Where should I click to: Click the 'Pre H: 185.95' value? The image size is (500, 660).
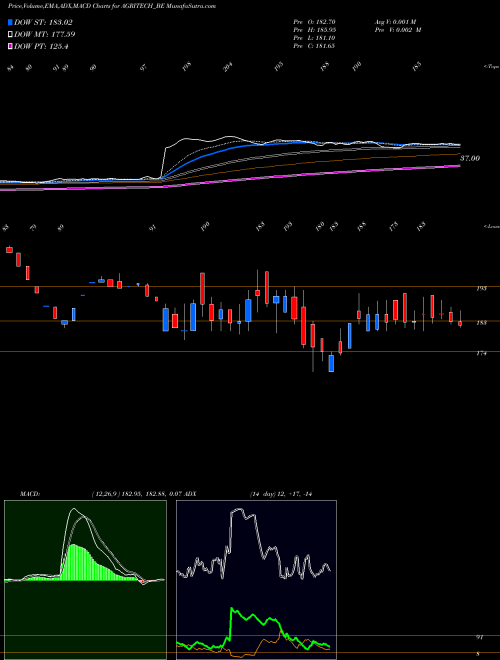[314, 30]
